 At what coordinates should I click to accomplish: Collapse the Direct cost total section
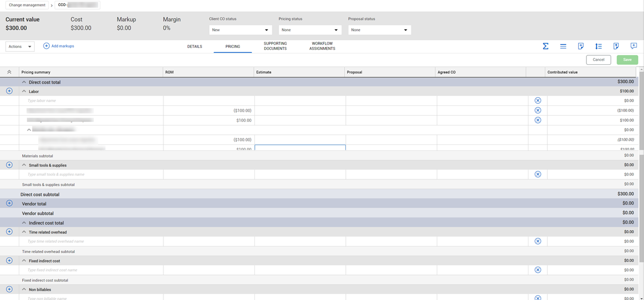(x=24, y=82)
